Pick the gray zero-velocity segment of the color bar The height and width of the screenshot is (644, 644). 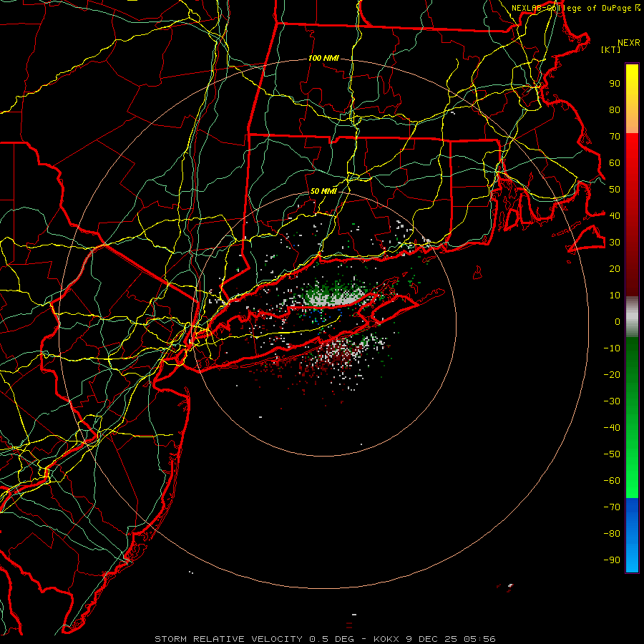click(632, 317)
